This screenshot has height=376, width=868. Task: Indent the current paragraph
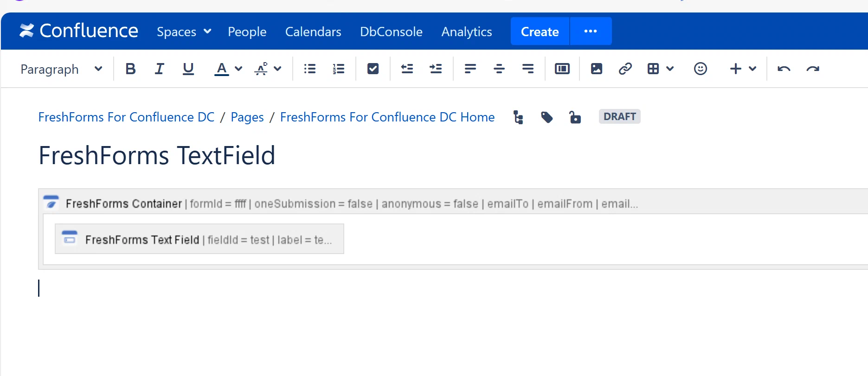[x=436, y=69]
